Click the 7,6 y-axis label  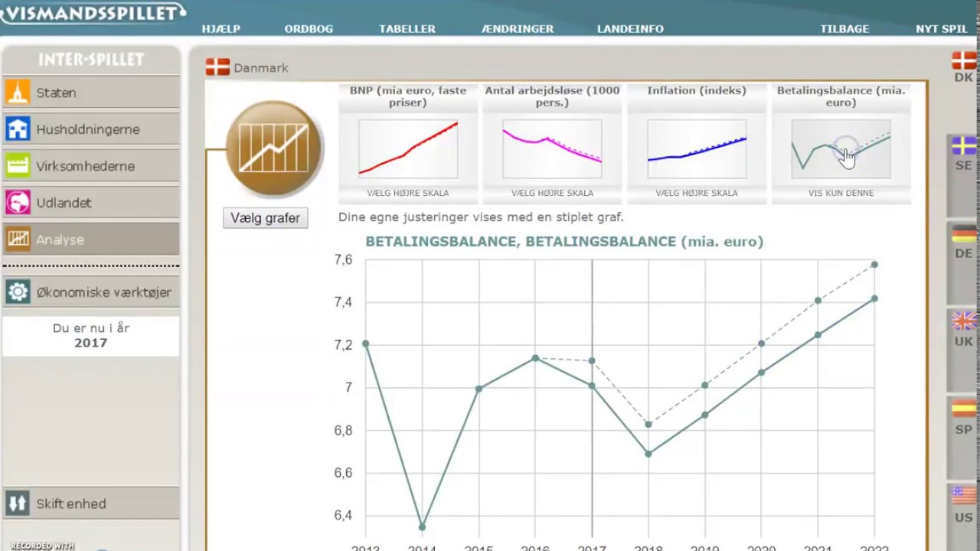pyautogui.click(x=343, y=260)
